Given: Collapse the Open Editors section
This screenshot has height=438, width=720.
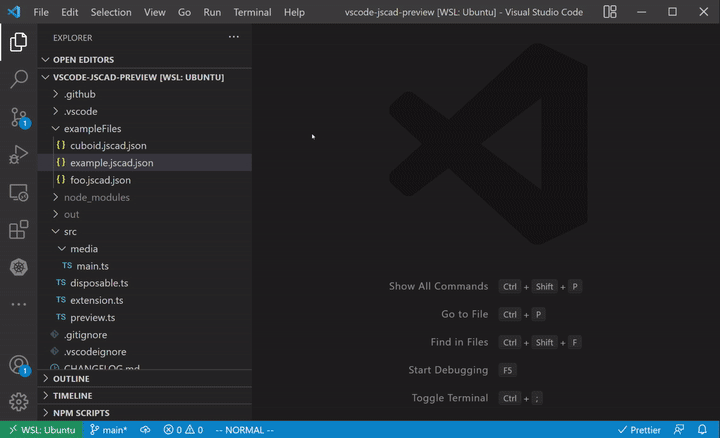Looking at the screenshot, I should pyautogui.click(x=145, y=60).
